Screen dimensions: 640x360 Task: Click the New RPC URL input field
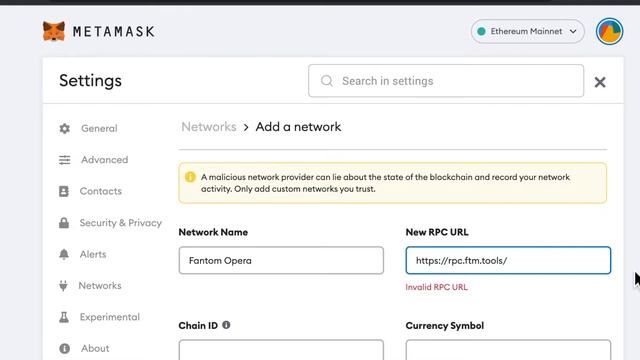(x=508, y=260)
